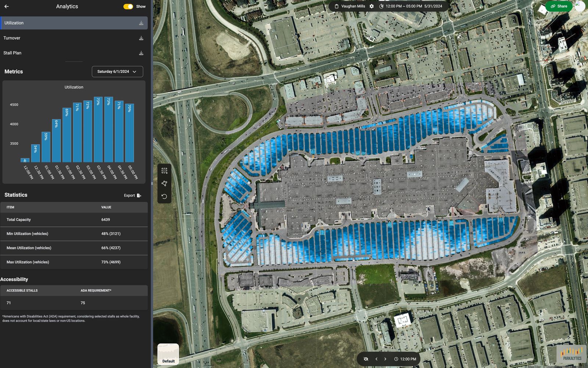Click the back arrow in Analytics panel
588x368 pixels.
tap(7, 6)
